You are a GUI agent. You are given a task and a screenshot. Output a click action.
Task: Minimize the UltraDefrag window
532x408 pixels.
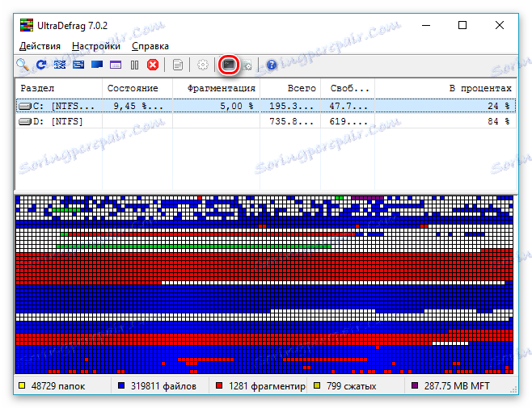click(x=426, y=25)
